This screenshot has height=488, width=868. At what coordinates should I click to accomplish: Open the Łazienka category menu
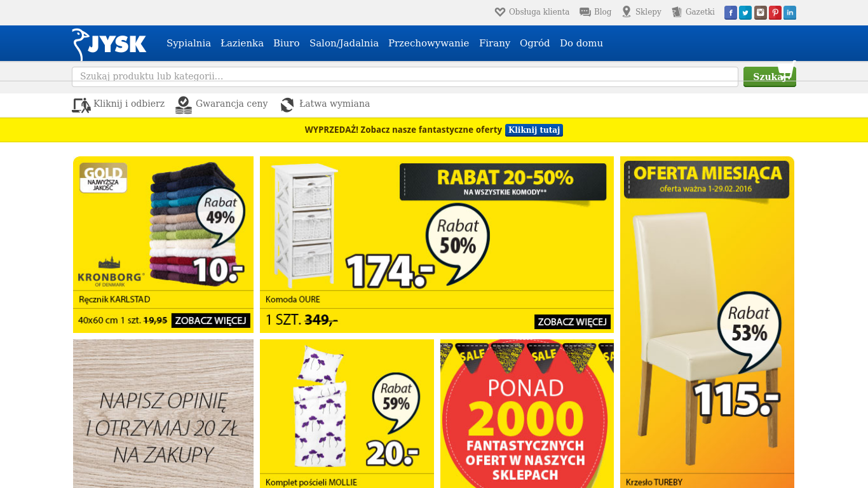(242, 43)
